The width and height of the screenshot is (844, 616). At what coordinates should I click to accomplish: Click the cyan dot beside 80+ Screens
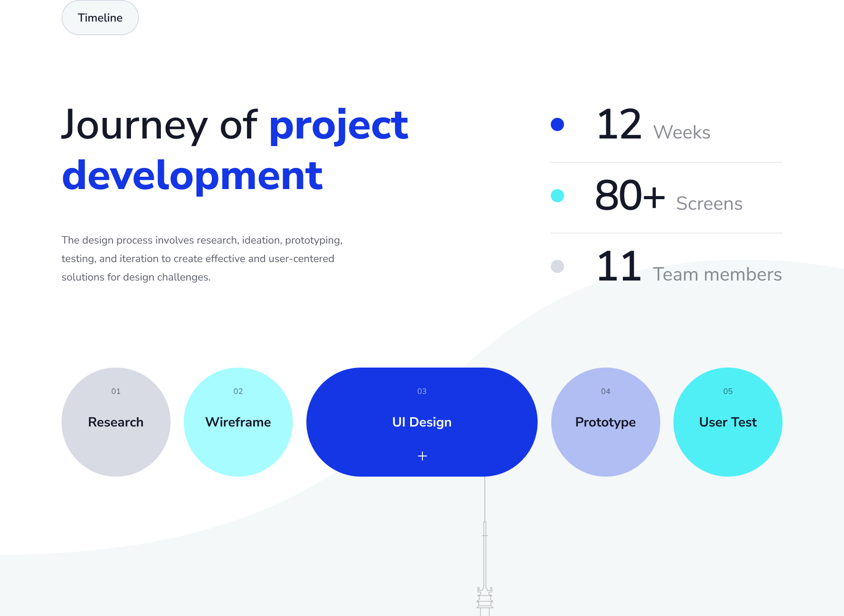click(557, 196)
